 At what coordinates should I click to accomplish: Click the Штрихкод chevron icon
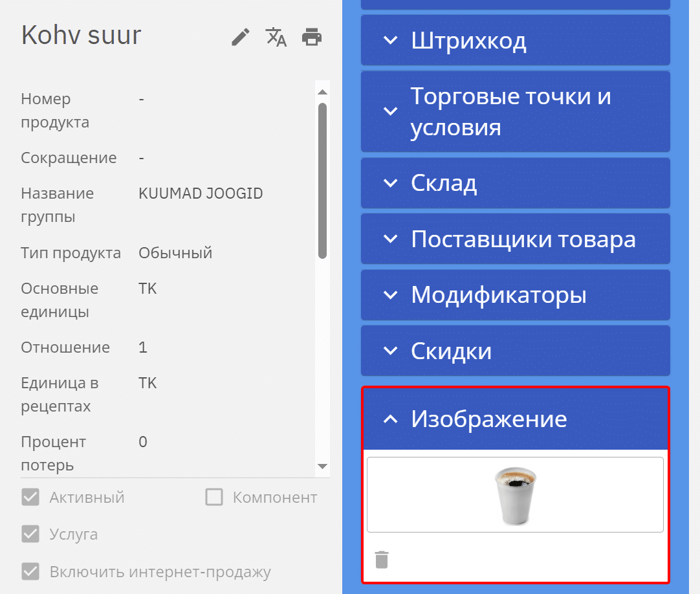(x=390, y=40)
